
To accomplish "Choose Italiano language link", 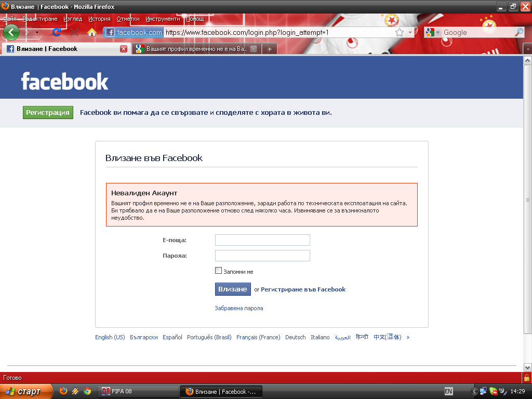I will click(320, 337).
